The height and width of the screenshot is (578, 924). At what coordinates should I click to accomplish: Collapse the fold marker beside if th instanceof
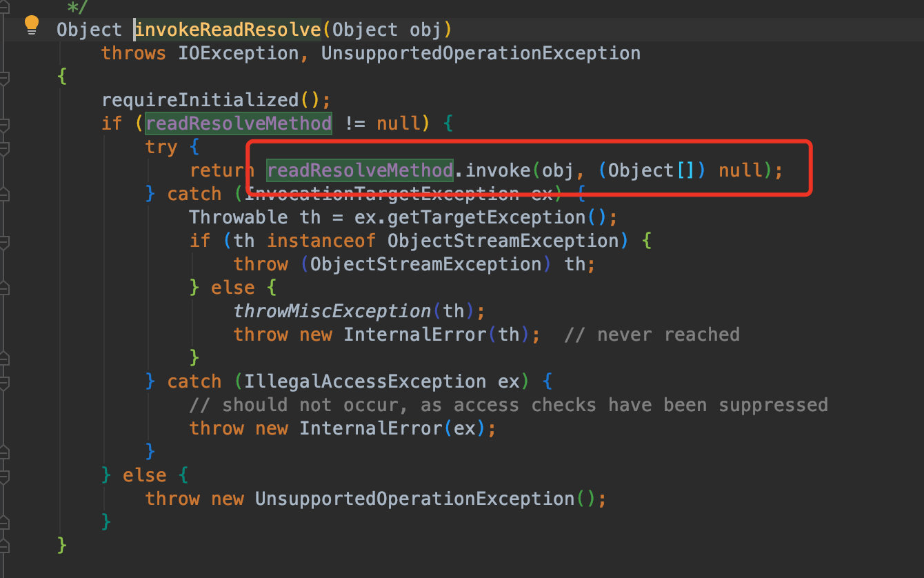click(x=3, y=242)
